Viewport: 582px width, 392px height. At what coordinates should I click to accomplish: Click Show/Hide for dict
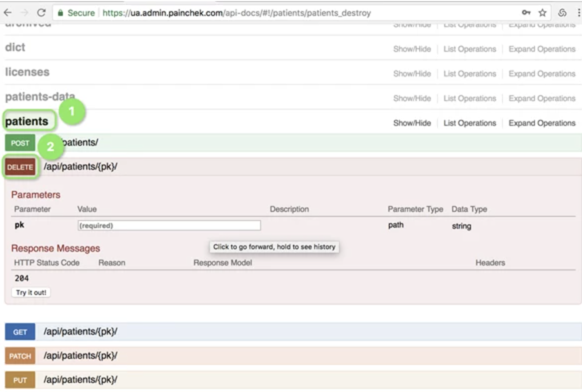pyautogui.click(x=412, y=49)
